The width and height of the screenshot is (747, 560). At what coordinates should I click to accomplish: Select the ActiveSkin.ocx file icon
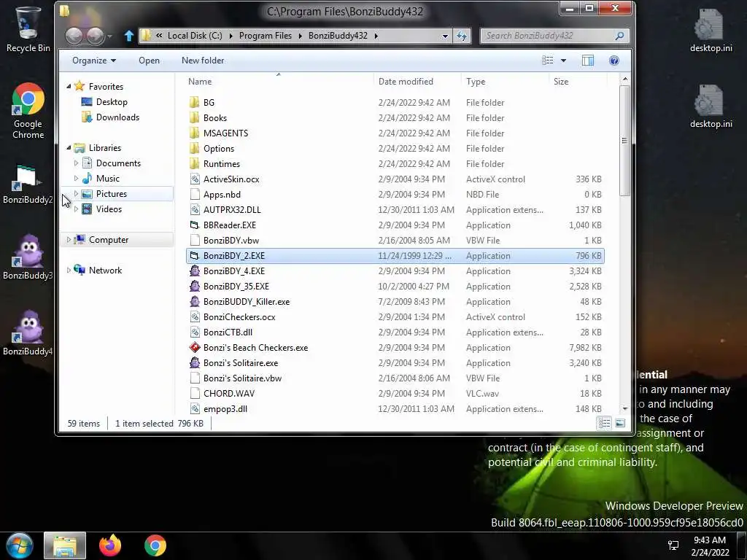click(x=194, y=179)
